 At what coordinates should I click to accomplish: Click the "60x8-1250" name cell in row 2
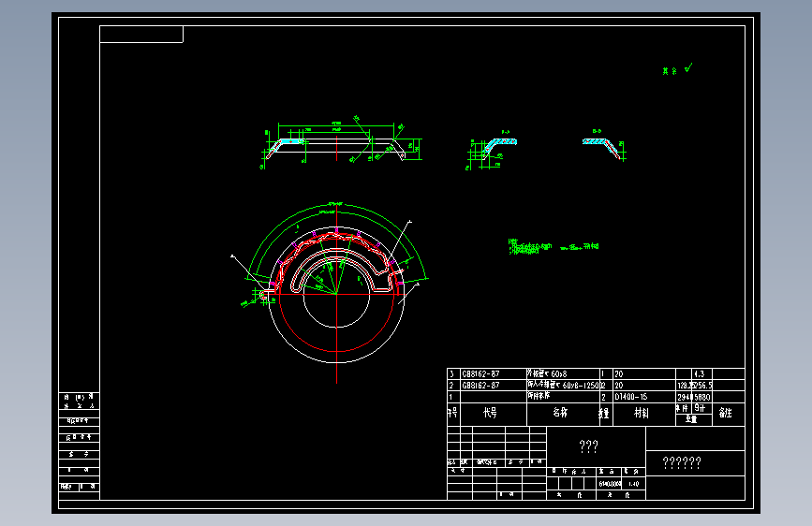point(563,386)
